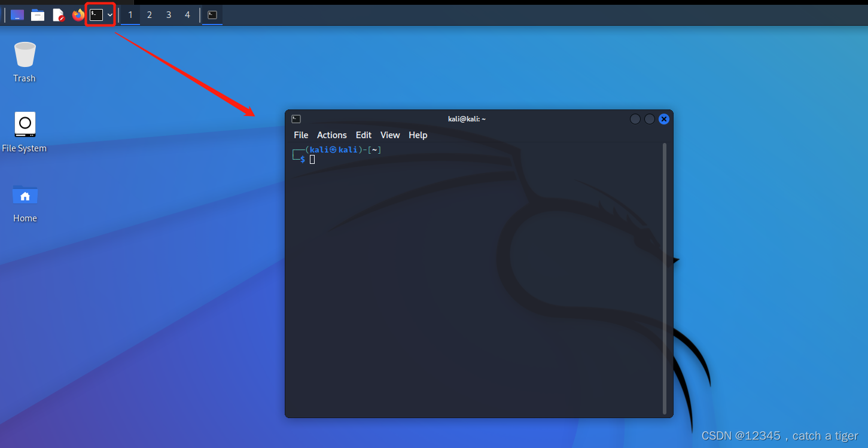Maximize the terminal window
Viewport: 868px width, 448px height.
click(x=650, y=119)
